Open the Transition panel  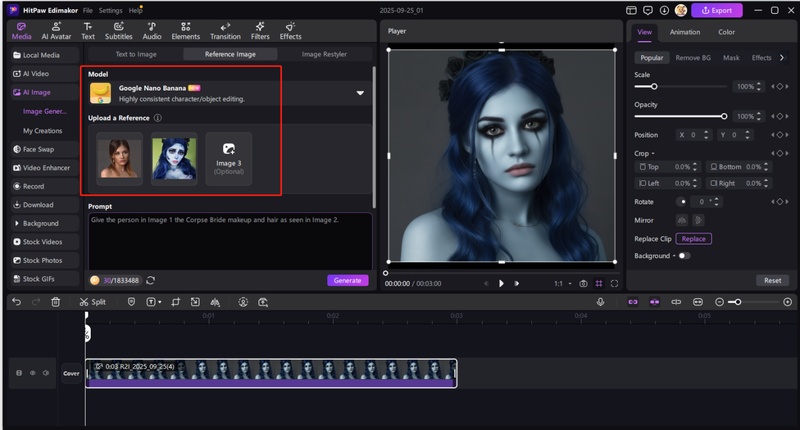click(x=225, y=31)
